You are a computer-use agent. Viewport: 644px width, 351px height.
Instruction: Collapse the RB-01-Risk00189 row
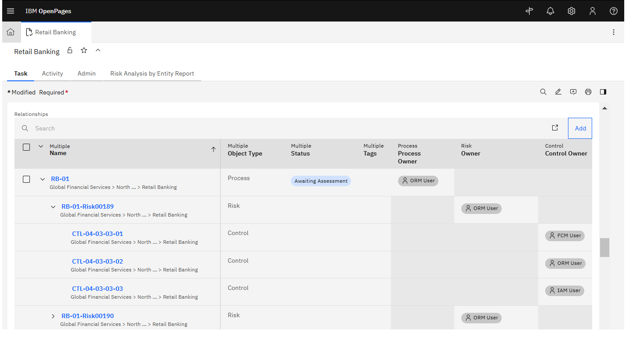pos(53,206)
